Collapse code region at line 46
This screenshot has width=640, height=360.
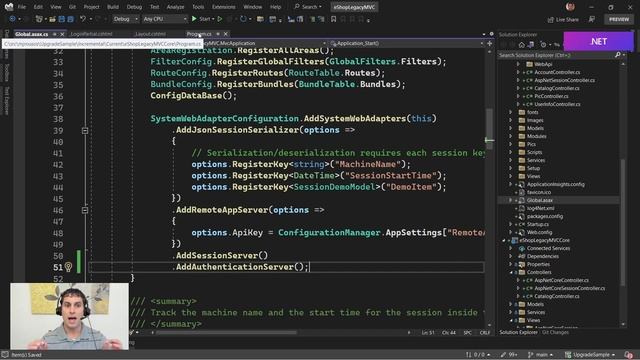85,210
